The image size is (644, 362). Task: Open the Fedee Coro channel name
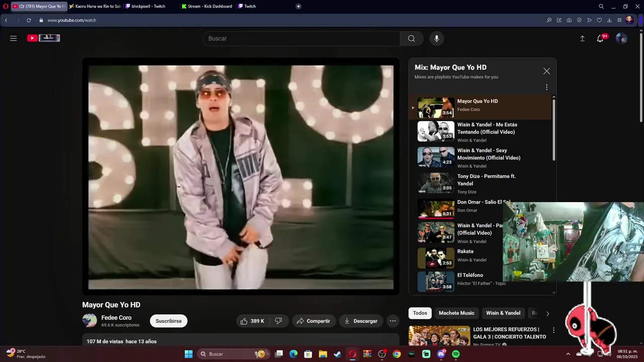pyautogui.click(x=116, y=318)
